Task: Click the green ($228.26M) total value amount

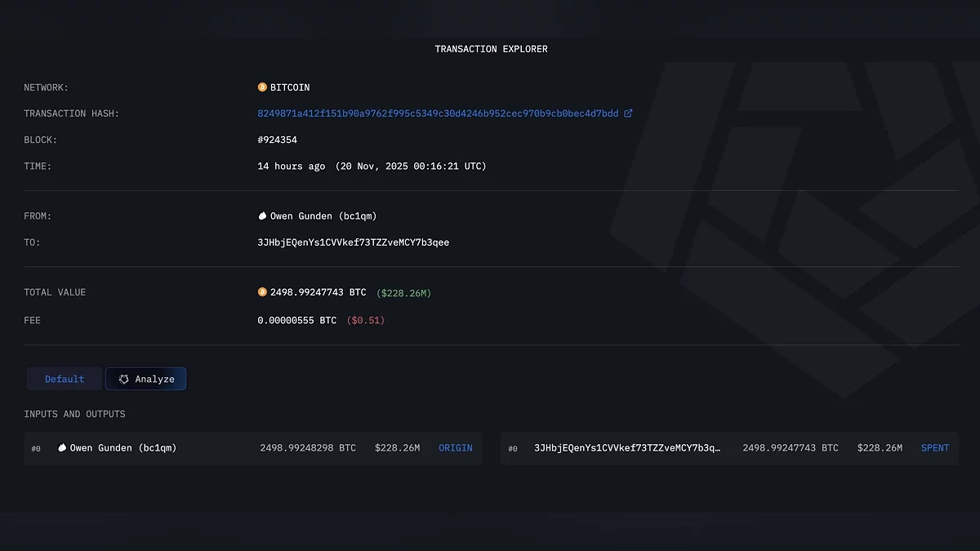Action: click(403, 292)
